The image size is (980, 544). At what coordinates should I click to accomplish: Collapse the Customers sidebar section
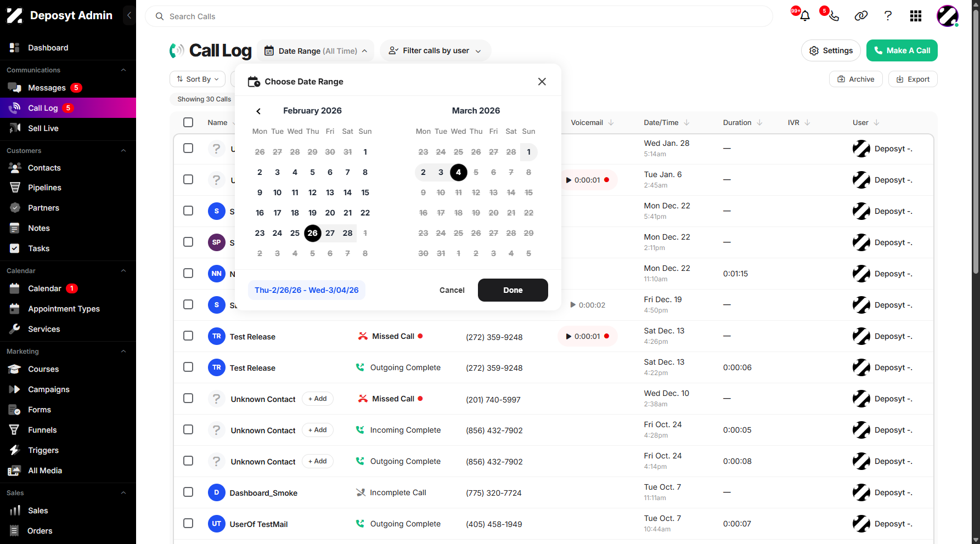click(123, 151)
